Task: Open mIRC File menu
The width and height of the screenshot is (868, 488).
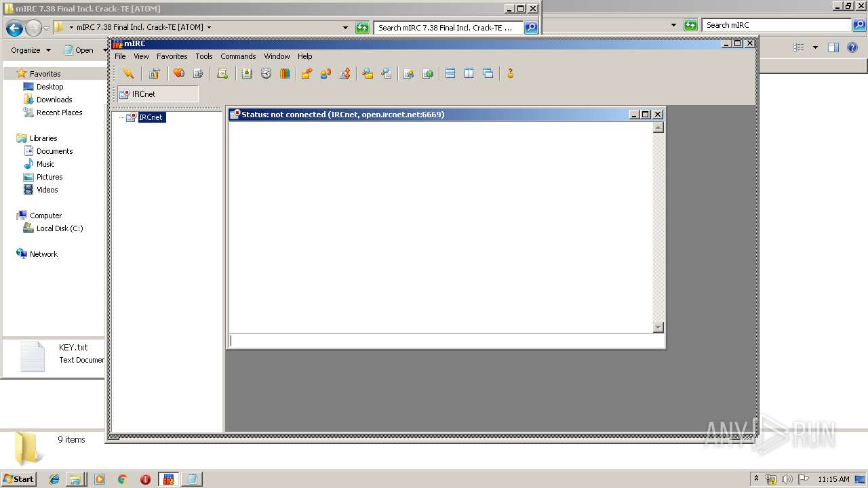Action: (120, 56)
